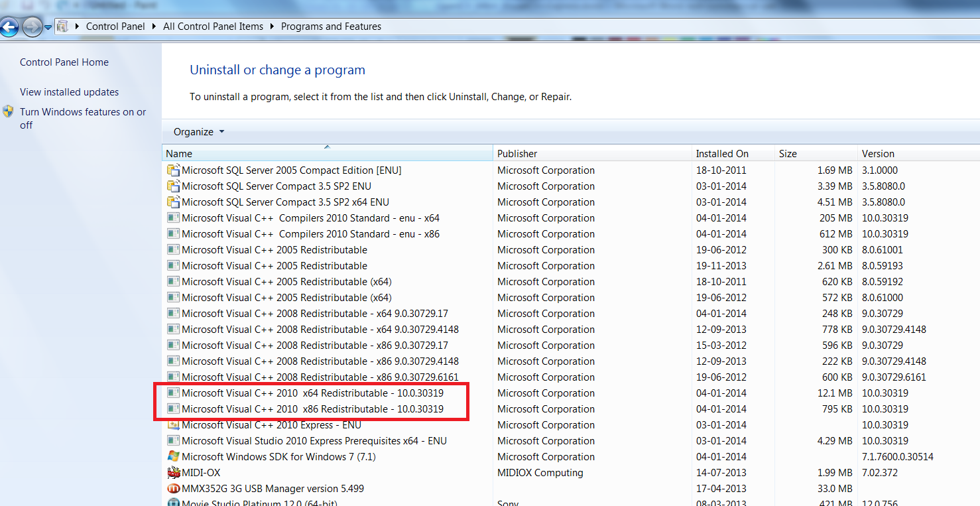The width and height of the screenshot is (980, 506).
Task: Select 'Microsoft Visual Studio 2010 Express Prerequisites x64'
Action: click(314, 441)
